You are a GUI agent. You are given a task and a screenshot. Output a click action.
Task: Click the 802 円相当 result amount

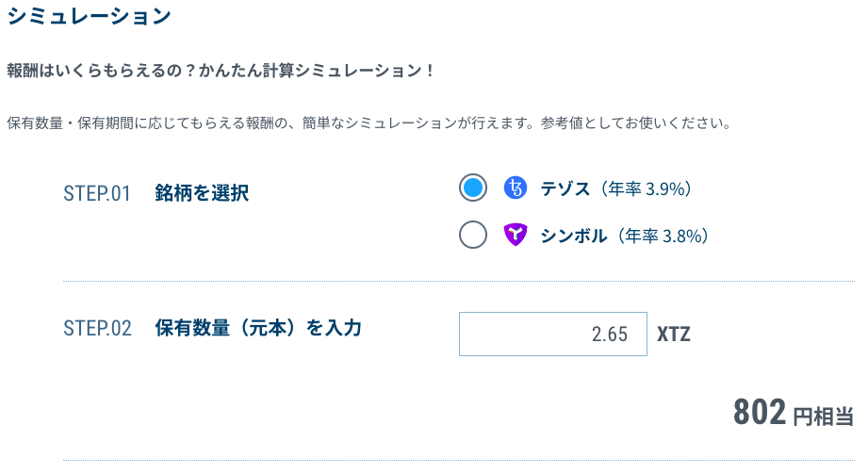(x=794, y=413)
